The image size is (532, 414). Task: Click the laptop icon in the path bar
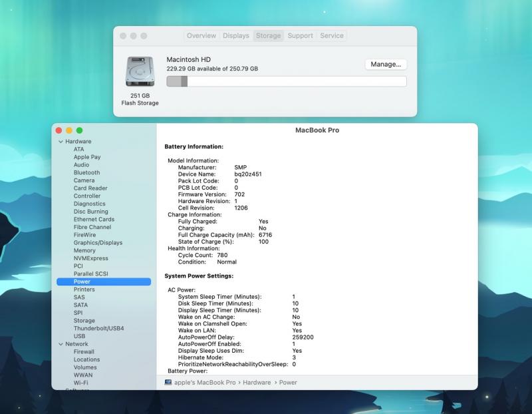pos(168,383)
